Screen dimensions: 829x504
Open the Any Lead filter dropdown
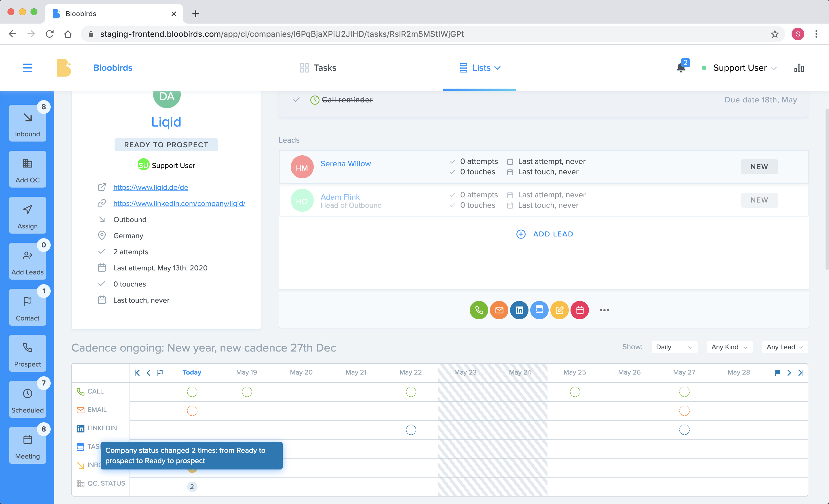pyautogui.click(x=785, y=347)
